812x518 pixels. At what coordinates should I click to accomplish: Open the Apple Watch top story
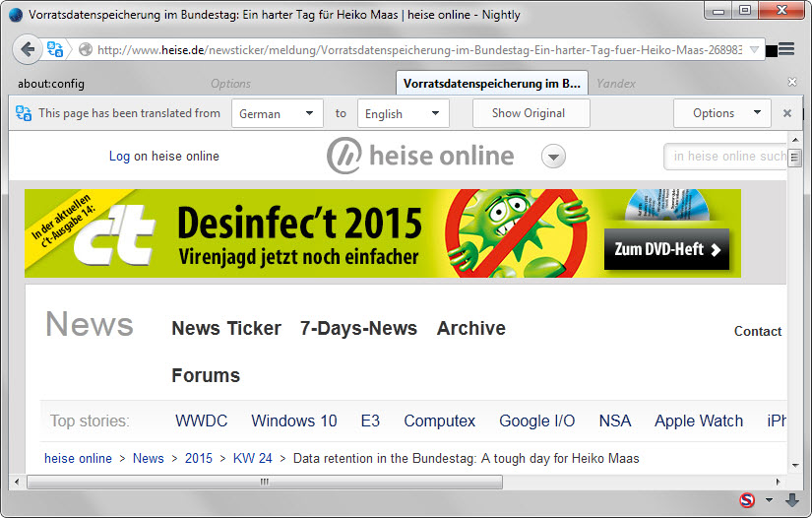[699, 421]
